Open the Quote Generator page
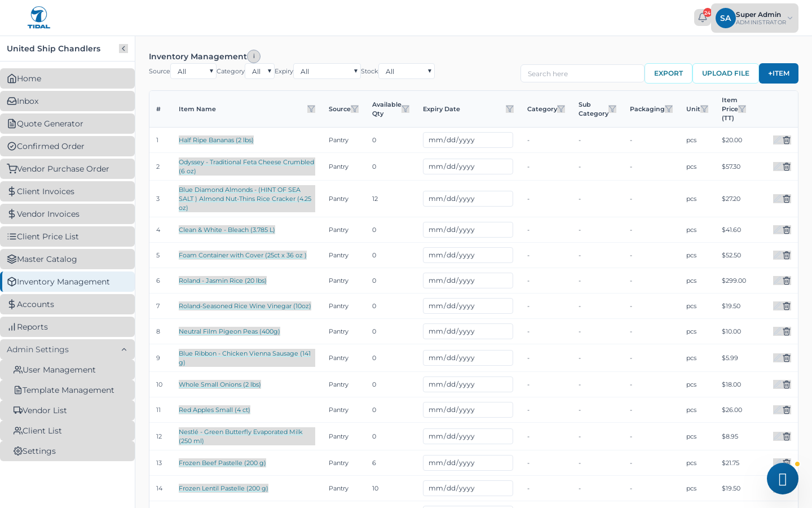 [x=67, y=124]
